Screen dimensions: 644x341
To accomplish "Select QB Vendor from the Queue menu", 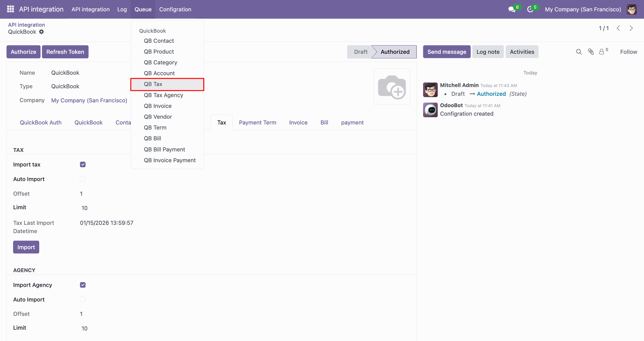I will coord(167,117).
